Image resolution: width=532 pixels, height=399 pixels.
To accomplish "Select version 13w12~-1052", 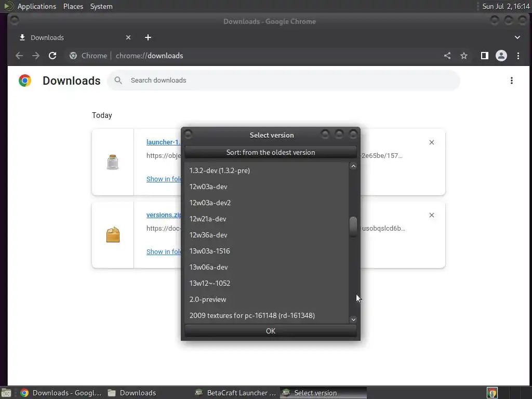I will click(267, 283).
